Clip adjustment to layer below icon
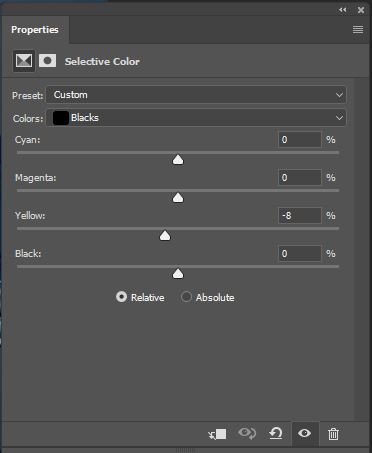The height and width of the screenshot is (453, 372). coord(217,434)
